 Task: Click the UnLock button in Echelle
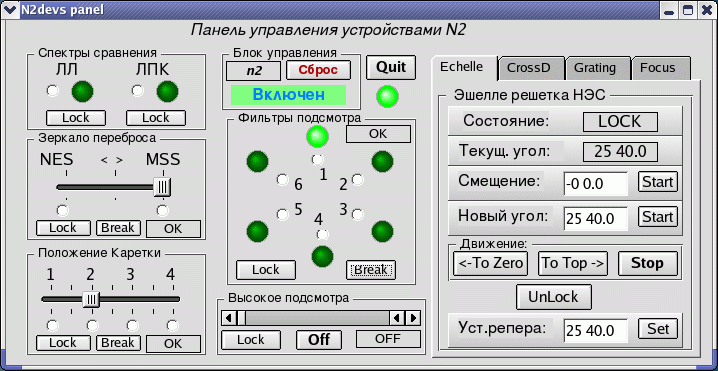[x=554, y=297]
